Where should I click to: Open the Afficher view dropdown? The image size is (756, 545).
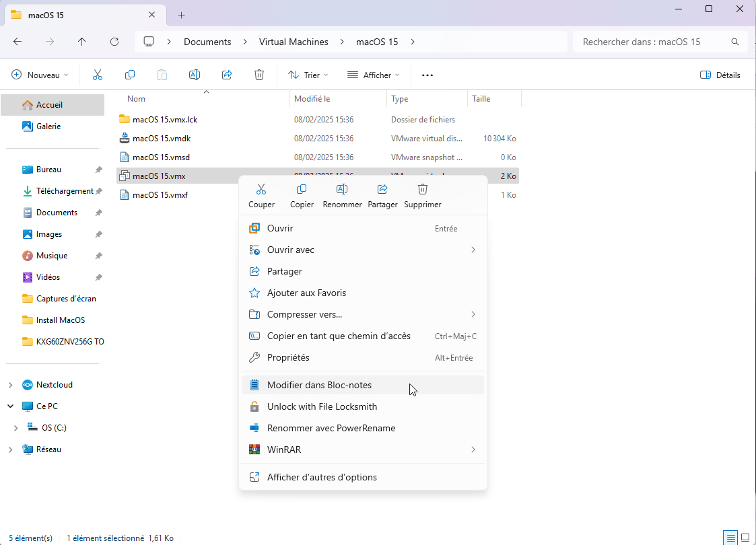click(x=374, y=75)
